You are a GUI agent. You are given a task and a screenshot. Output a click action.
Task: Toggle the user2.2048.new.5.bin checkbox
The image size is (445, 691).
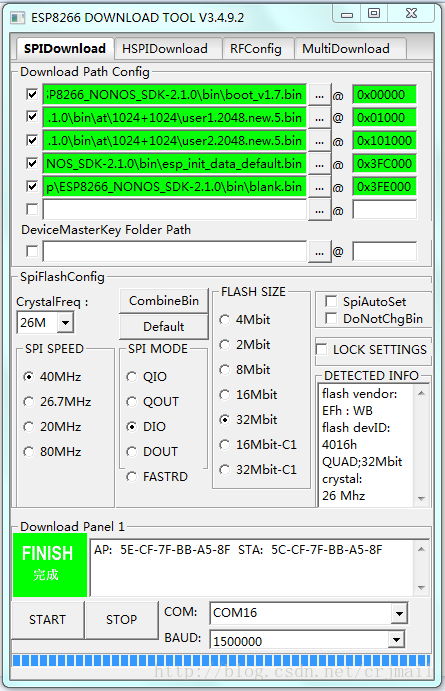click(x=32, y=140)
